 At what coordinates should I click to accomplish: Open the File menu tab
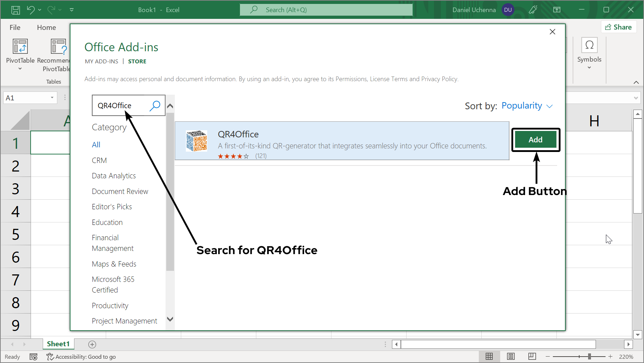15,27
